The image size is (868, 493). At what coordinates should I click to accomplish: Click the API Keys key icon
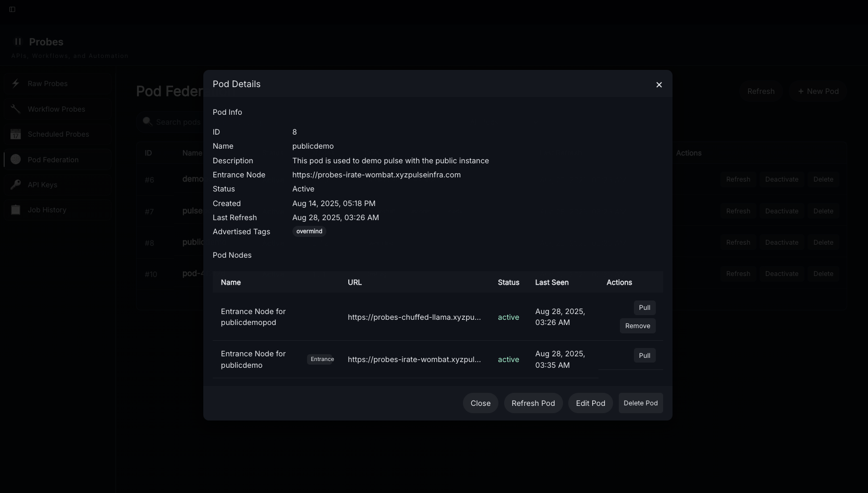16,185
